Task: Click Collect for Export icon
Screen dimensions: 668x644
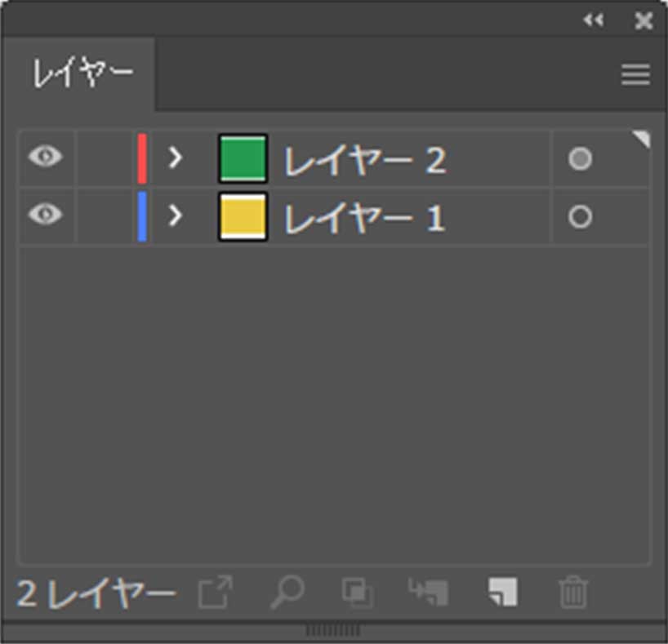Action: (216, 592)
